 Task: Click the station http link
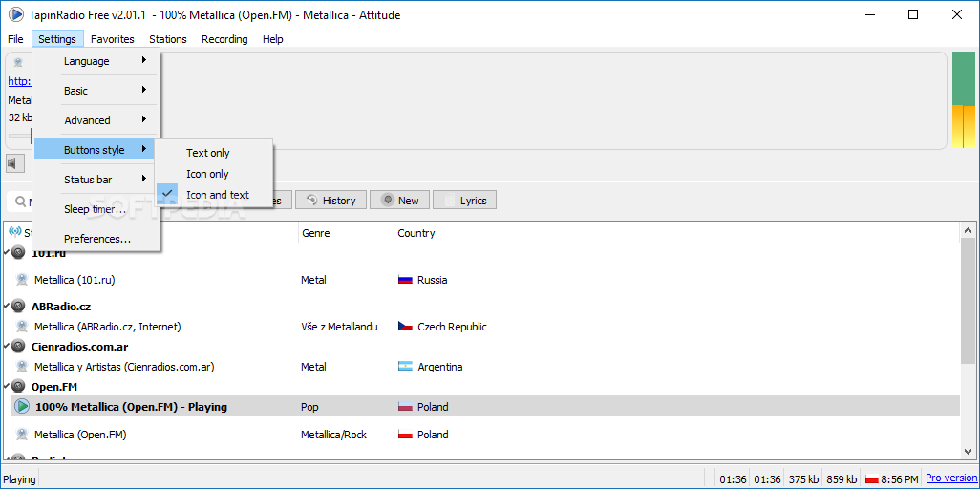(19, 81)
